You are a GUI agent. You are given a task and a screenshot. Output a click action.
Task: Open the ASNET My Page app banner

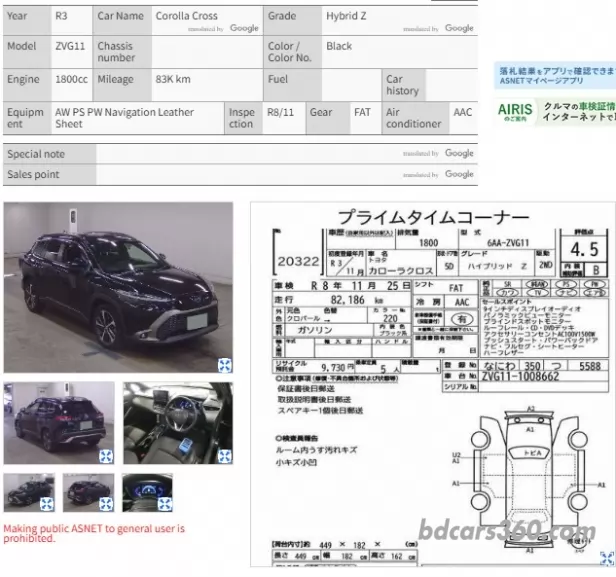pyautogui.click(x=555, y=75)
